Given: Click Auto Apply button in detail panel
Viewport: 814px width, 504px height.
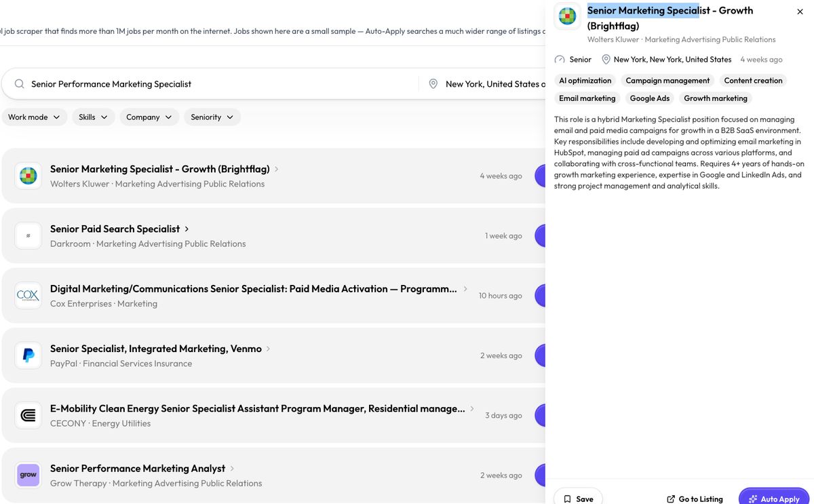Looking at the screenshot, I should point(774,497).
